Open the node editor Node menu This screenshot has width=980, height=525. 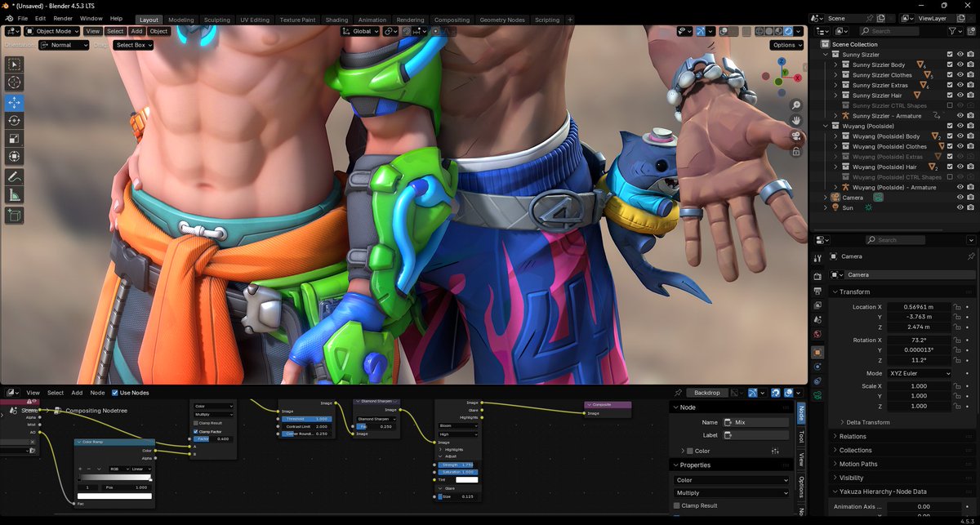tap(97, 393)
